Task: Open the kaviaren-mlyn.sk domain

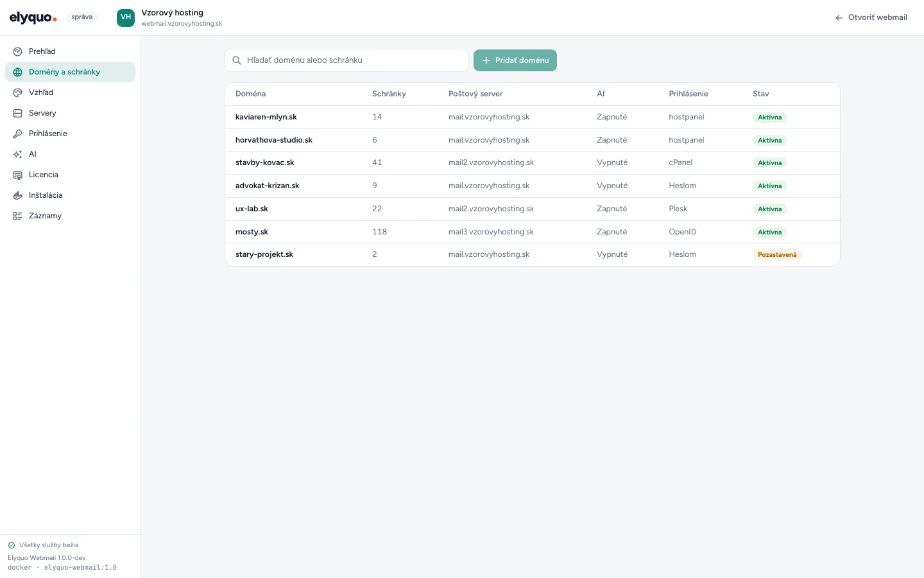Action: coord(266,117)
